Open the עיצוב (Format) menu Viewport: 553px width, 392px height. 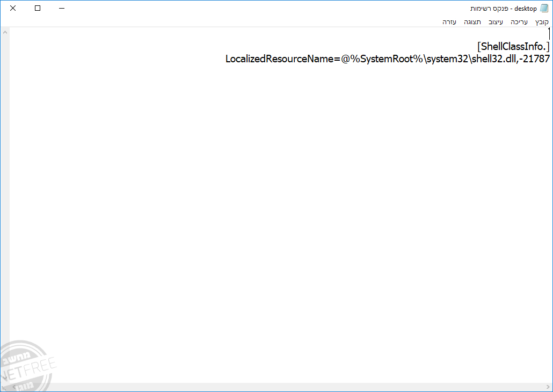pyautogui.click(x=496, y=22)
